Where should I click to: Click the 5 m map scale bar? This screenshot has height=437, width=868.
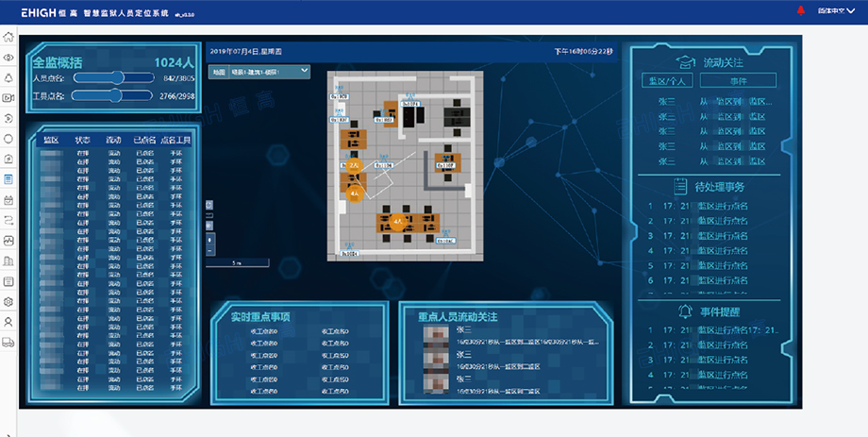[x=238, y=263]
